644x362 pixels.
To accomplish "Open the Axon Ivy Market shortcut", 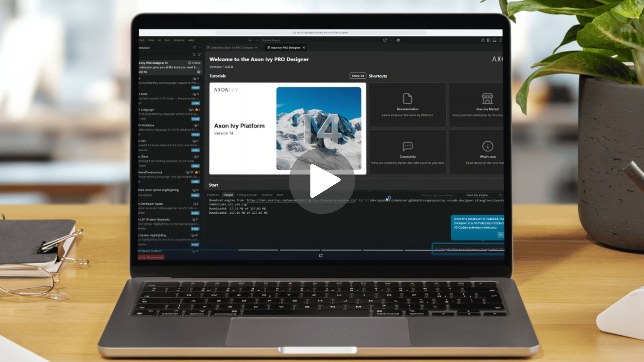I will coord(477,105).
